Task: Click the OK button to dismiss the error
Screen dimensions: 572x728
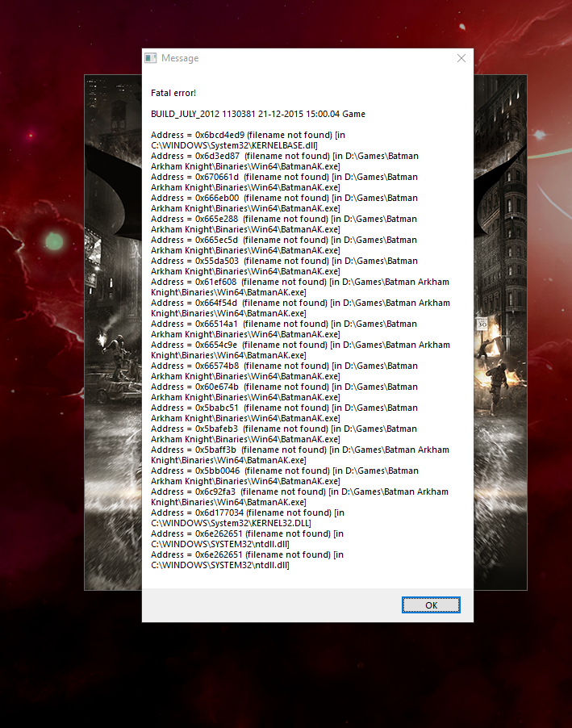Action: [x=431, y=605]
